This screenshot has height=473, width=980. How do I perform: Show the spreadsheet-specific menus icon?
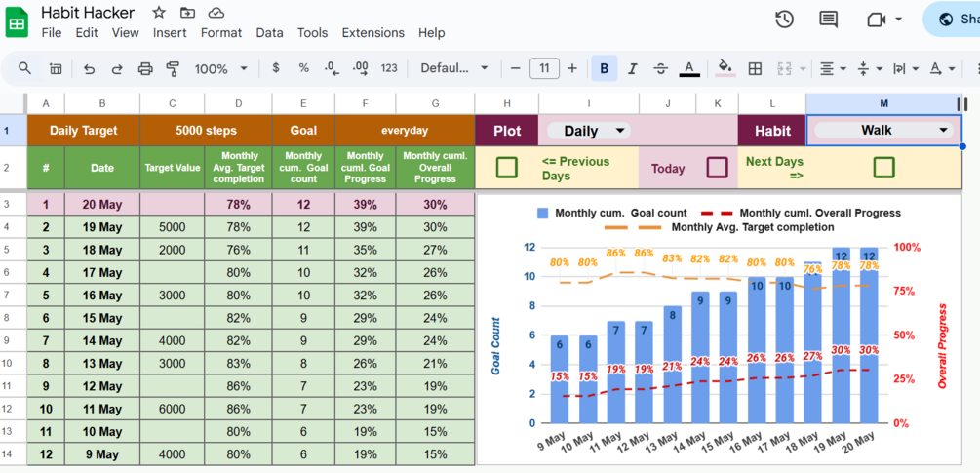tap(56, 68)
